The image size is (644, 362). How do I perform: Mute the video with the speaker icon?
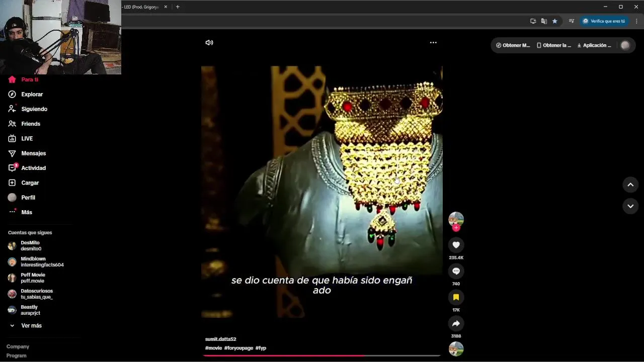point(209,43)
